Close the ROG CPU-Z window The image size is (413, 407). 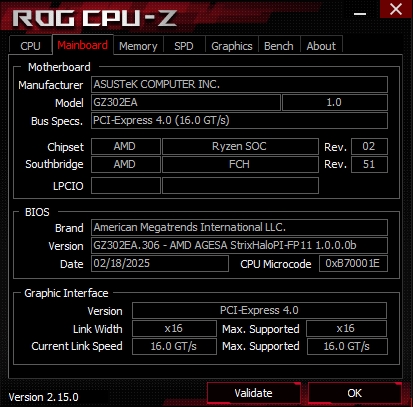(x=396, y=9)
